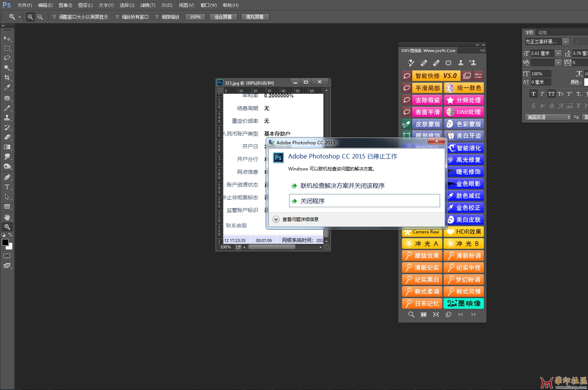Expand the toolbox with top double arrow
588x390 pixels.
pyautogui.click(x=3, y=26)
